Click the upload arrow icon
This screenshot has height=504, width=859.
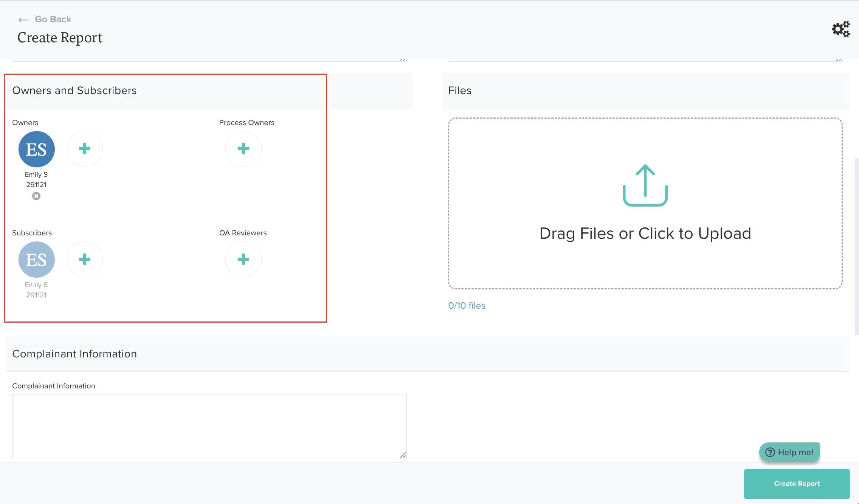click(645, 185)
